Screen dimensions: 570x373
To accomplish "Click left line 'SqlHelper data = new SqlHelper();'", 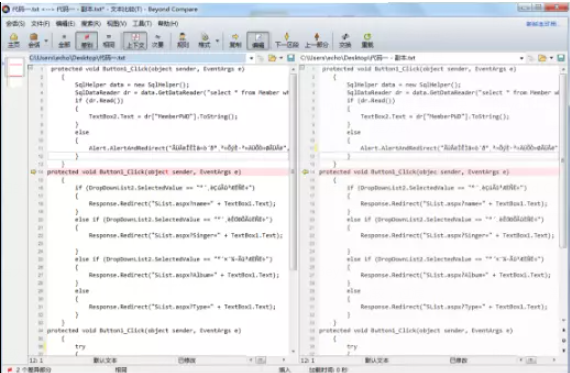I will (x=132, y=85).
